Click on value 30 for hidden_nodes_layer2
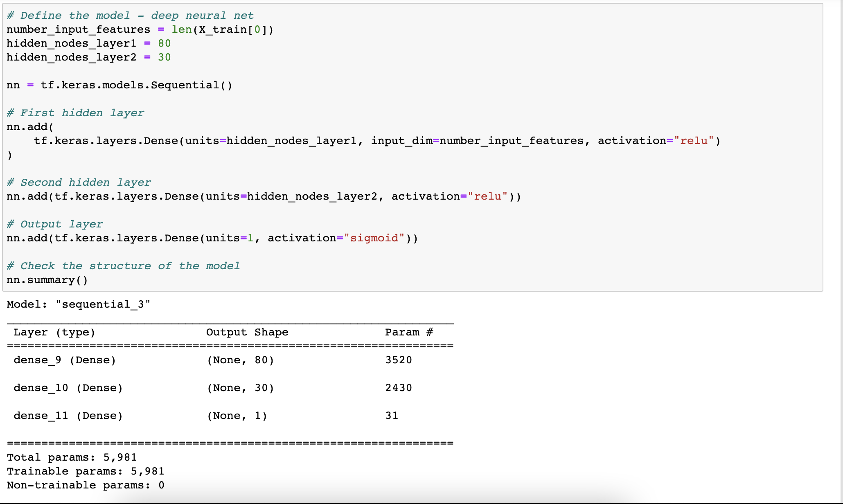Viewport: 843px width, 504px height. [x=164, y=57]
